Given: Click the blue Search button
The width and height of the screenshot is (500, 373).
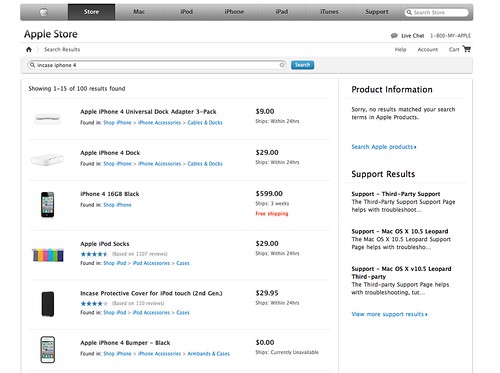Looking at the screenshot, I should click(x=302, y=65).
